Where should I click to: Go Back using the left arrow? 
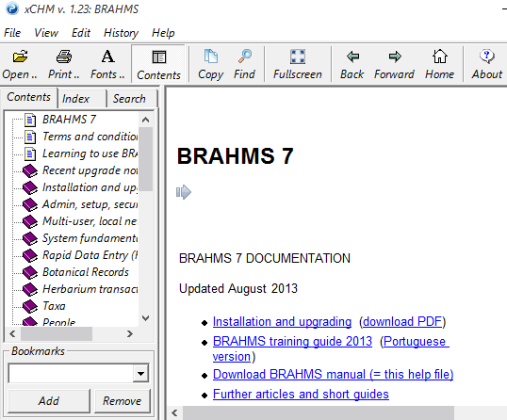(352, 57)
